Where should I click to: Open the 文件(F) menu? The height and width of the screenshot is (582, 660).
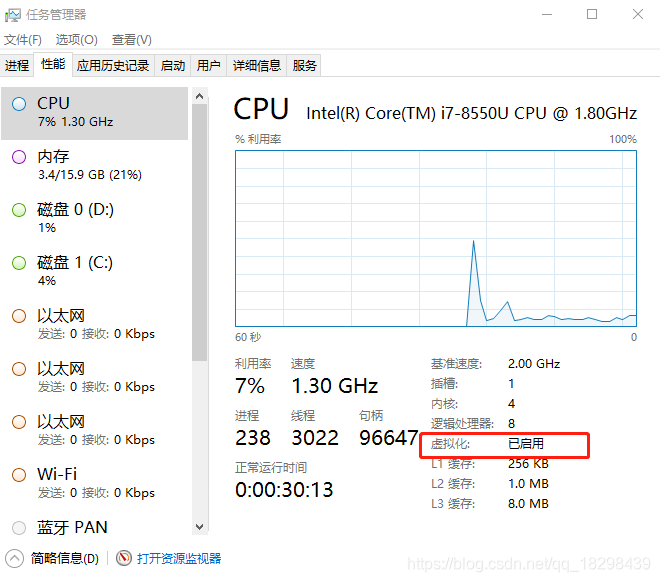pyautogui.click(x=23, y=40)
